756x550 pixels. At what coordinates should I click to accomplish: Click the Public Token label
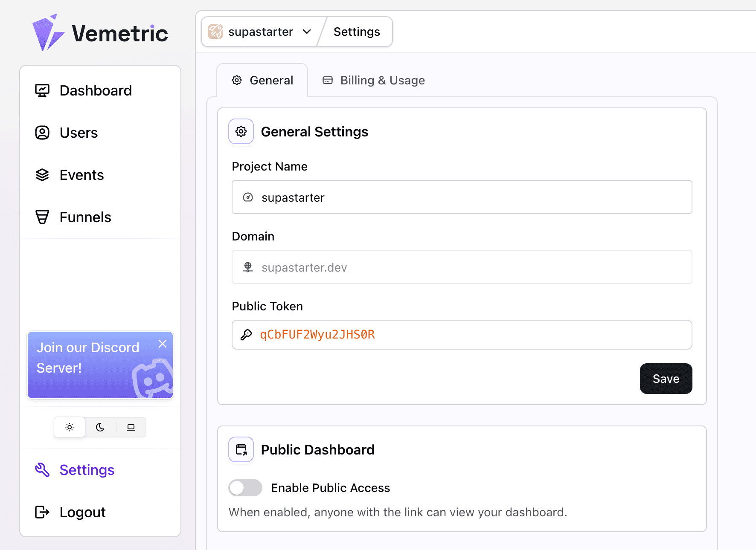pyautogui.click(x=268, y=306)
